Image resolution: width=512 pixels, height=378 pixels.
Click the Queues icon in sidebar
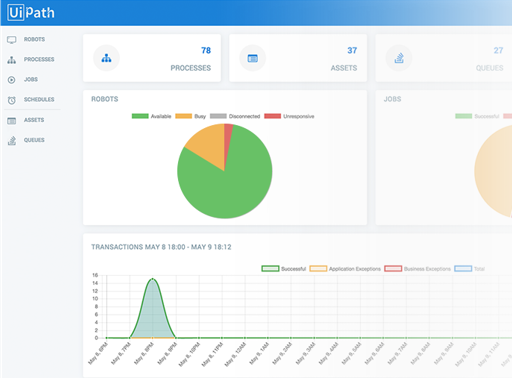tap(12, 141)
